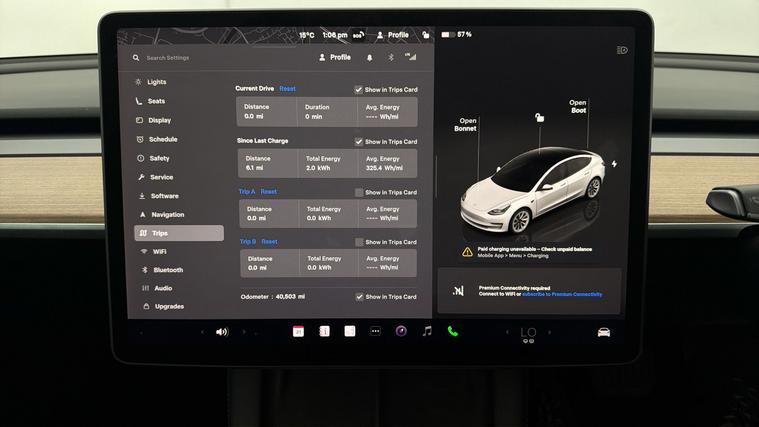Image resolution: width=759 pixels, height=427 pixels.
Task: Select Navigation in settings menu
Action: 167,214
